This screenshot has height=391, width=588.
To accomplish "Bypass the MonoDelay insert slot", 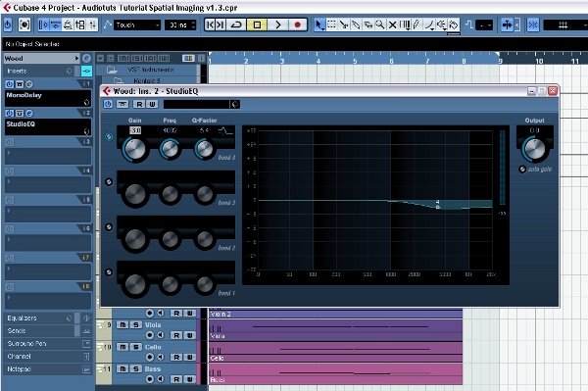I will pyautogui.click(x=20, y=84).
